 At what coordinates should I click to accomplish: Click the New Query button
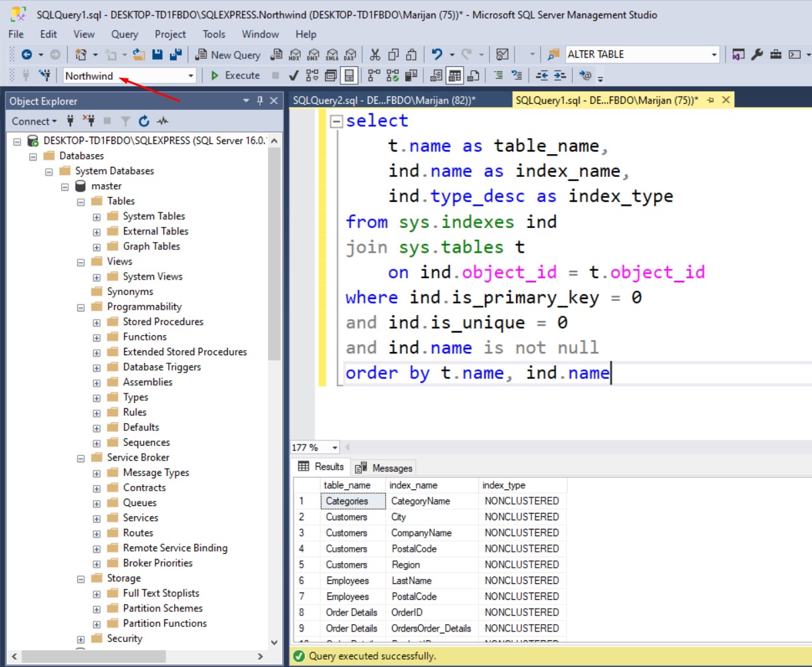(x=228, y=55)
